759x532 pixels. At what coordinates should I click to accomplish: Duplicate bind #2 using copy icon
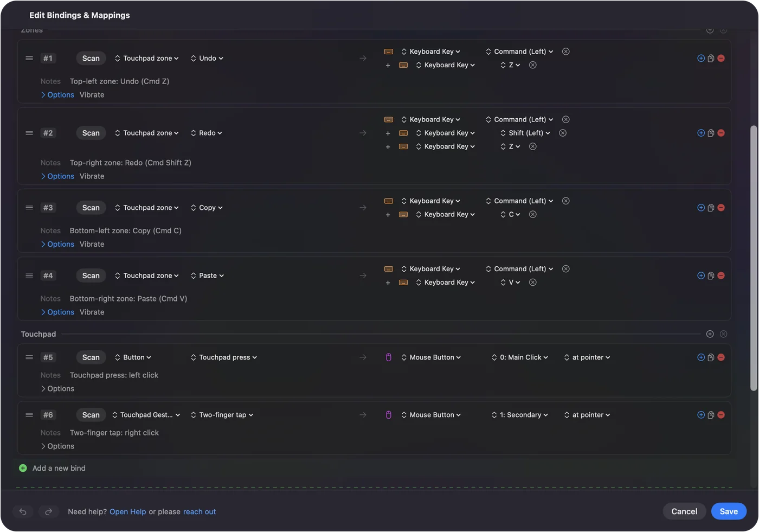(711, 133)
